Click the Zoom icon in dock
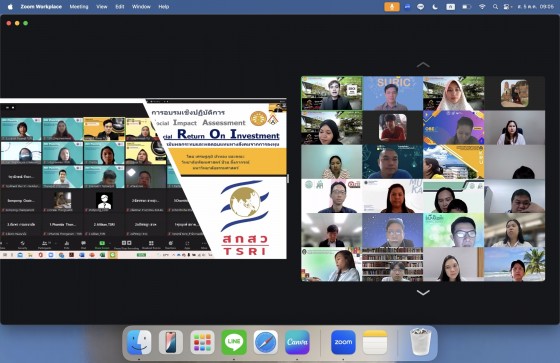Image resolution: width=560 pixels, height=363 pixels. coord(343,342)
